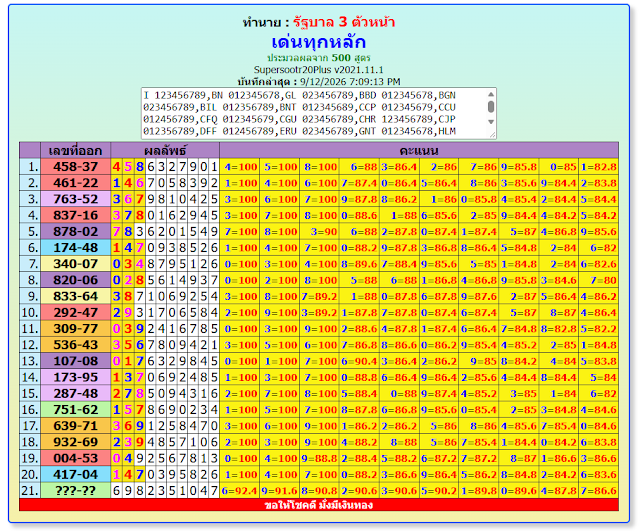
Task: Click the red footer banner ขอให้โชคดี มั่งมีเงินทอง
Action: [319, 505]
